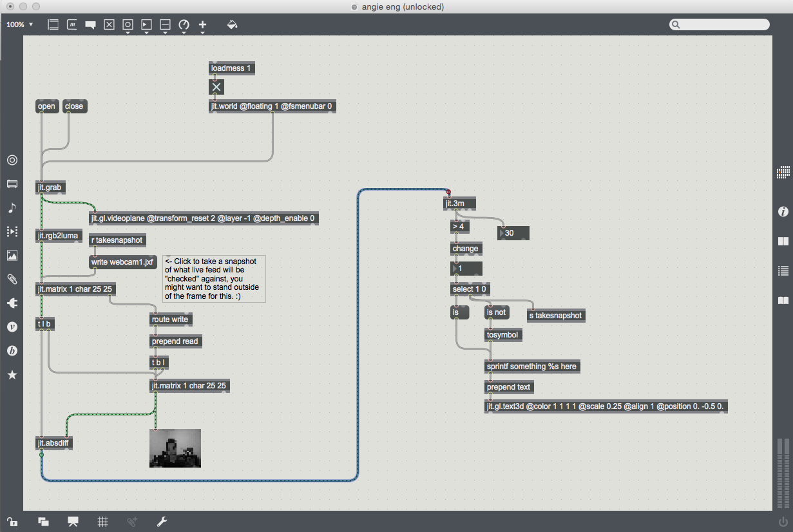The width and height of the screenshot is (793, 532).
Task: Toggle the X toggle above jit.world
Action: (216, 87)
